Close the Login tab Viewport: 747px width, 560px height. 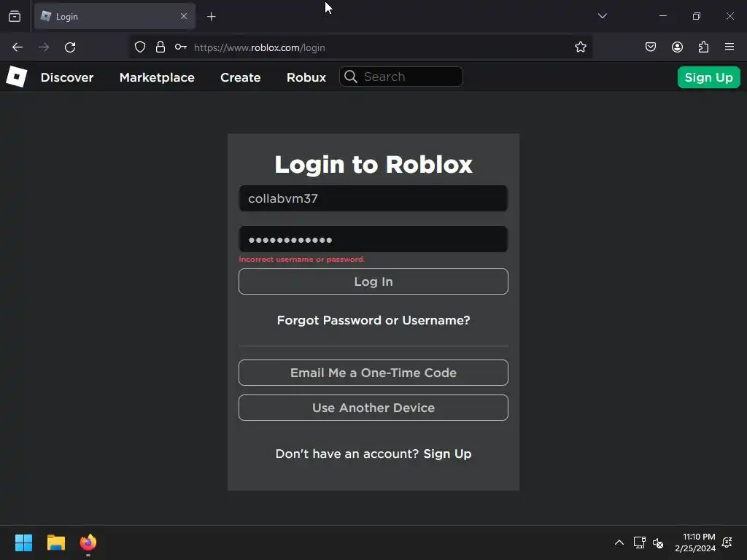[x=184, y=16]
